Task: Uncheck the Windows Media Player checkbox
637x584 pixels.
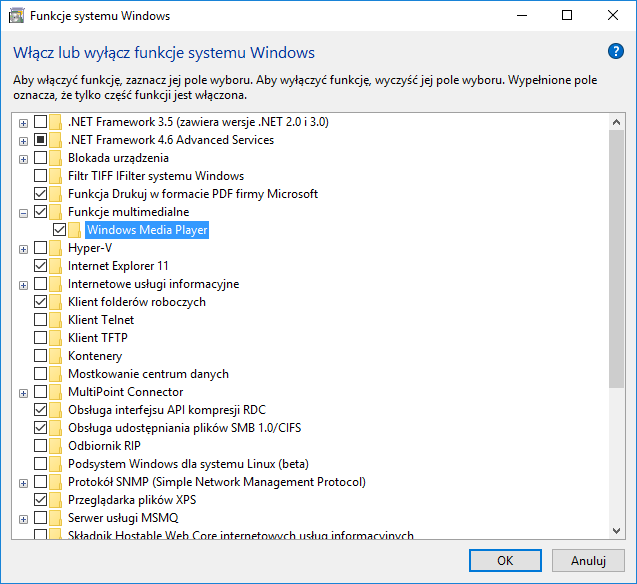Action: (x=59, y=230)
